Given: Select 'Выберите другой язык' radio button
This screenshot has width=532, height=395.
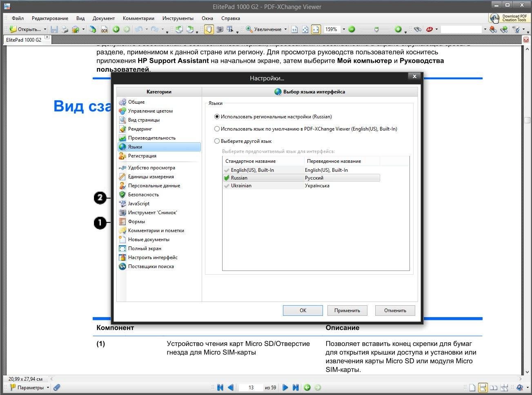Looking at the screenshot, I should point(217,141).
